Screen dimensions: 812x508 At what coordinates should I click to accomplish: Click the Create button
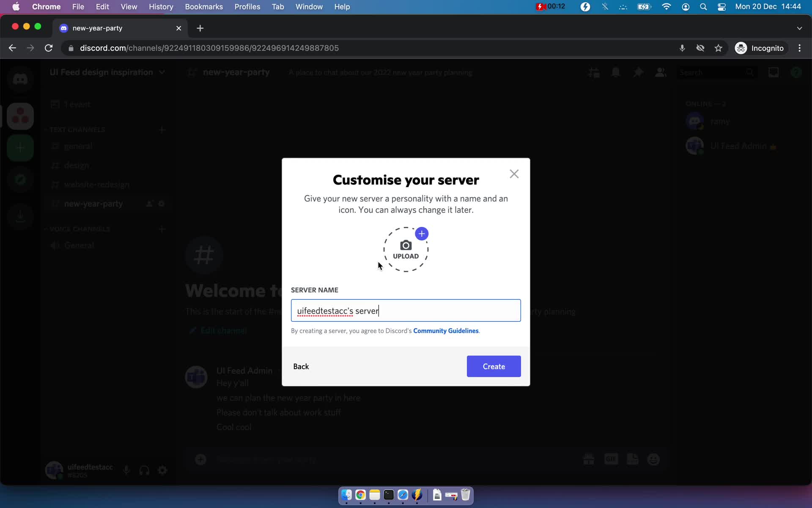(x=494, y=366)
